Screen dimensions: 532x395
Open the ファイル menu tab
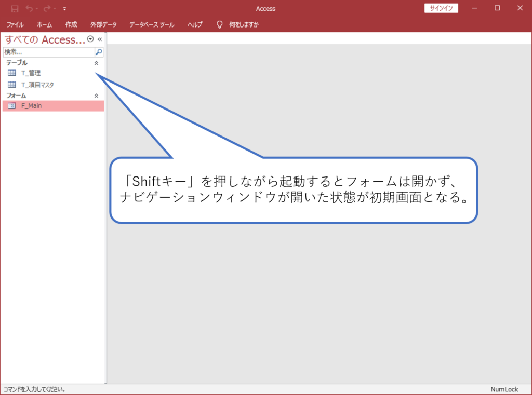[x=15, y=24]
